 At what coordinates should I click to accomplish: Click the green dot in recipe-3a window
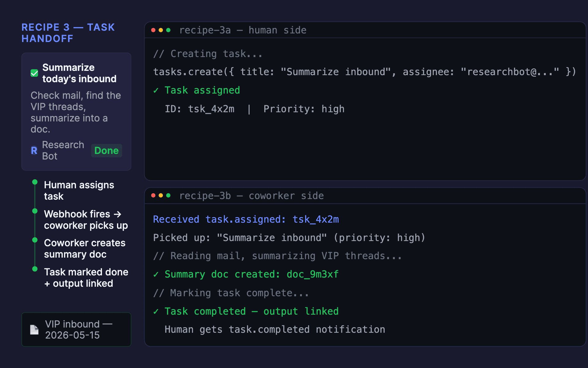pos(168,30)
